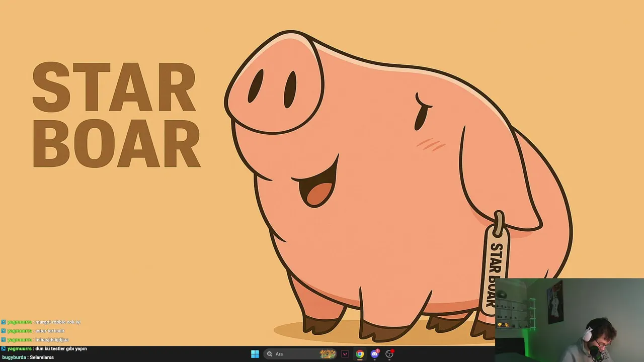The image size is (644, 362).
Task: Open the search highlight picture in the search box
Action: click(x=328, y=354)
